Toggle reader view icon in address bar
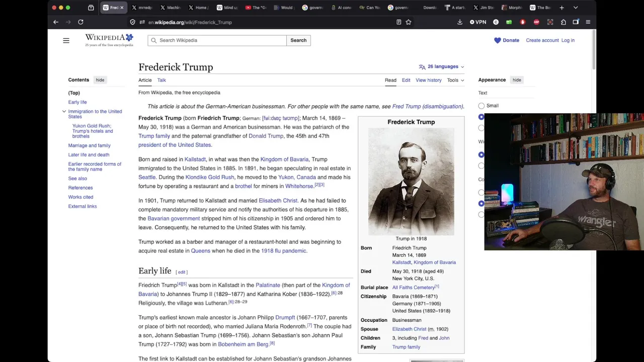The image size is (644, 362). click(x=398, y=22)
